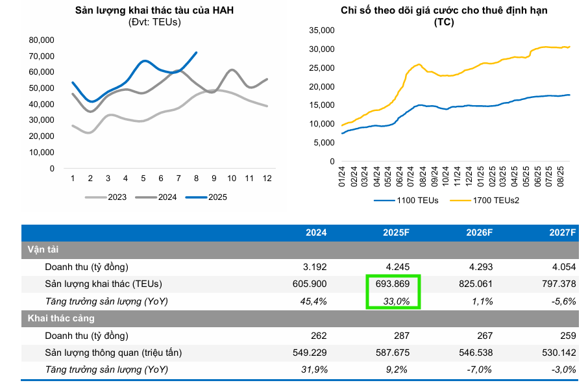
Task: Click the 'Chỉ số theo dõi giá cước' chart title
Action: pyautogui.click(x=444, y=11)
